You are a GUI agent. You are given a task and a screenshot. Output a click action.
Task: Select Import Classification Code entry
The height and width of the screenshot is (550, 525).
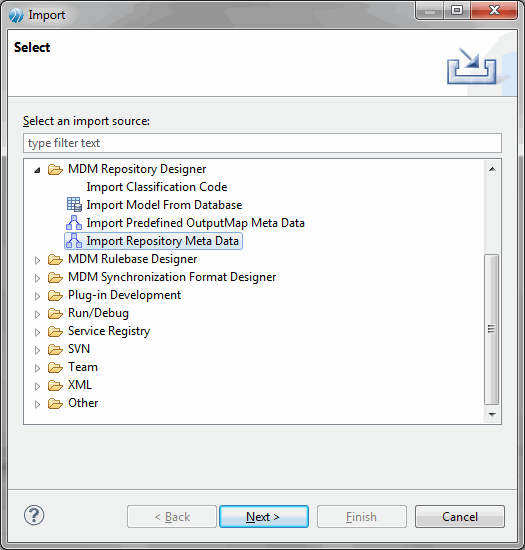click(x=157, y=187)
